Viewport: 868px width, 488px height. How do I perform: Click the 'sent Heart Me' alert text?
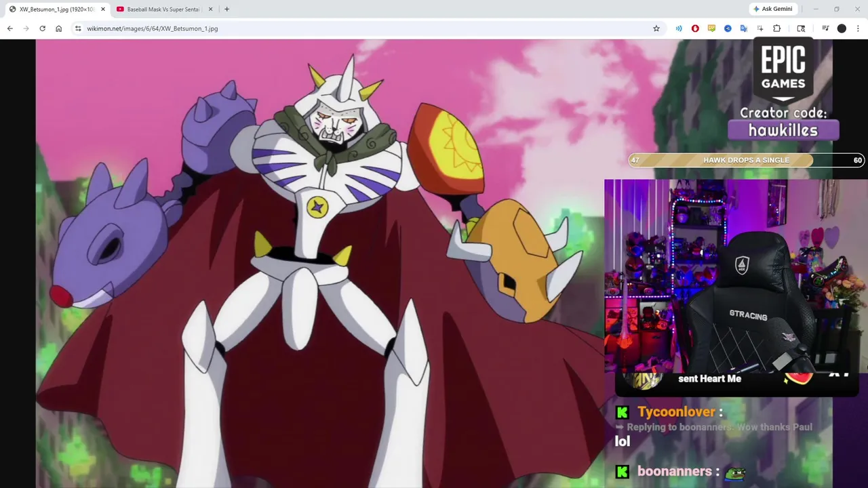click(x=709, y=379)
